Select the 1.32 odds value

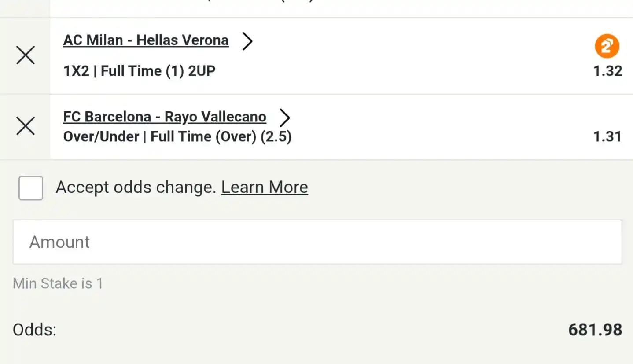pos(607,71)
